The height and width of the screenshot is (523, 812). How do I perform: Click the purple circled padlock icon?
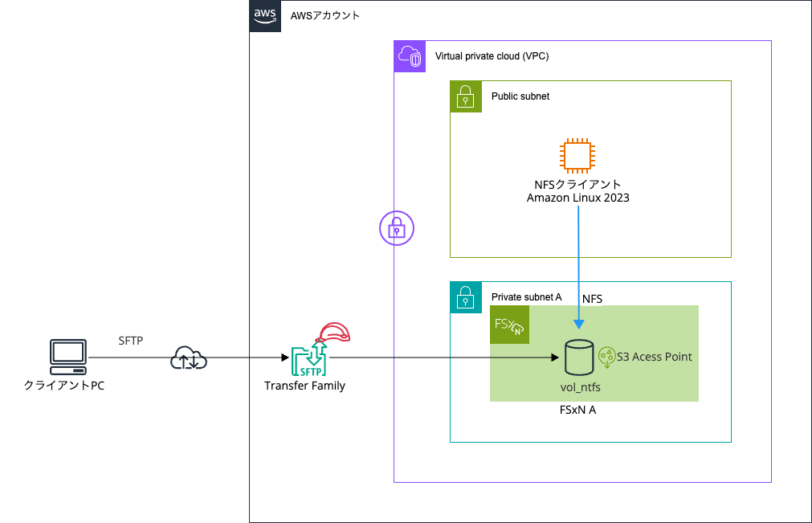(397, 228)
